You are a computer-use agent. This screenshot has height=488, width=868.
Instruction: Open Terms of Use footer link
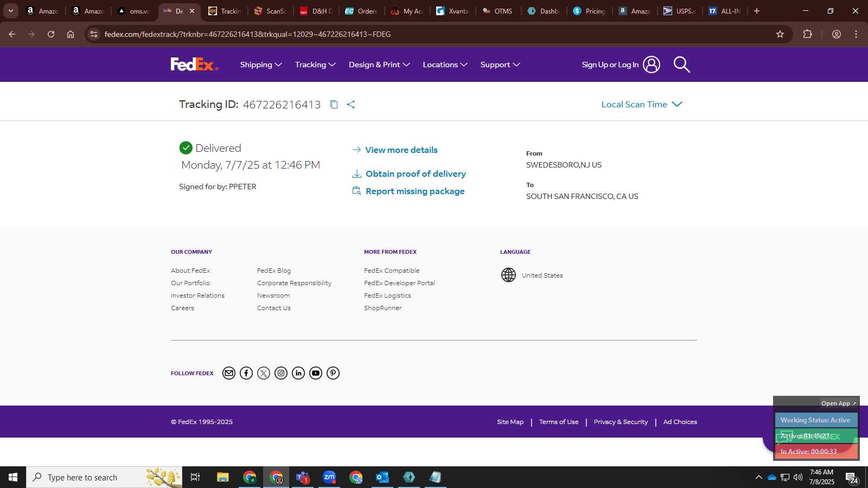click(x=559, y=422)
